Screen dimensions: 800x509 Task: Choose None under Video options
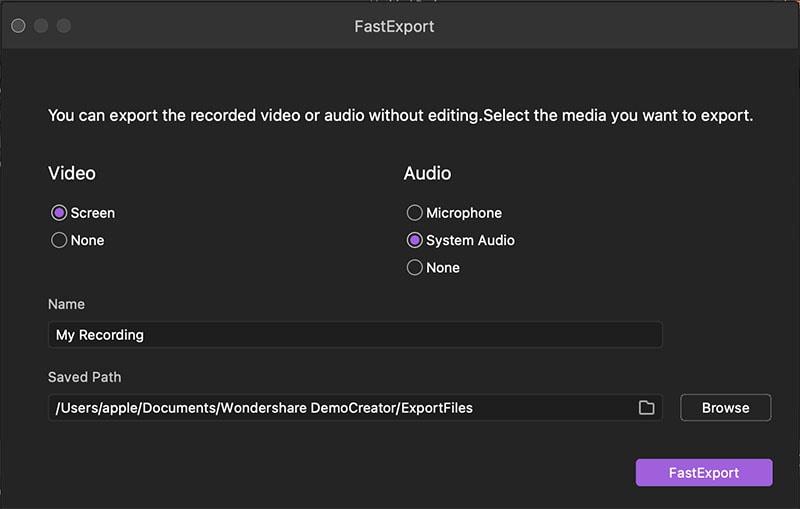tap(59, 240)
